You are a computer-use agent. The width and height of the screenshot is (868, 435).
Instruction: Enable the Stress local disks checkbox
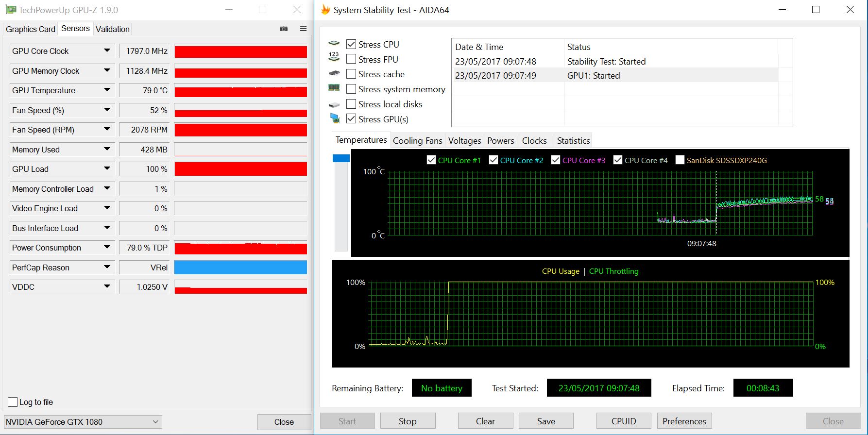[x=351, y=104]
